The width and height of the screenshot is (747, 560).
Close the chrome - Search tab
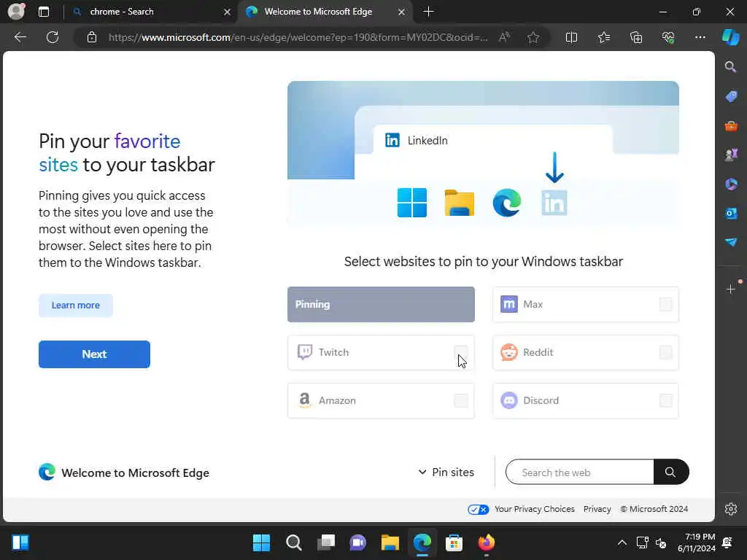[x=228, y=12]
